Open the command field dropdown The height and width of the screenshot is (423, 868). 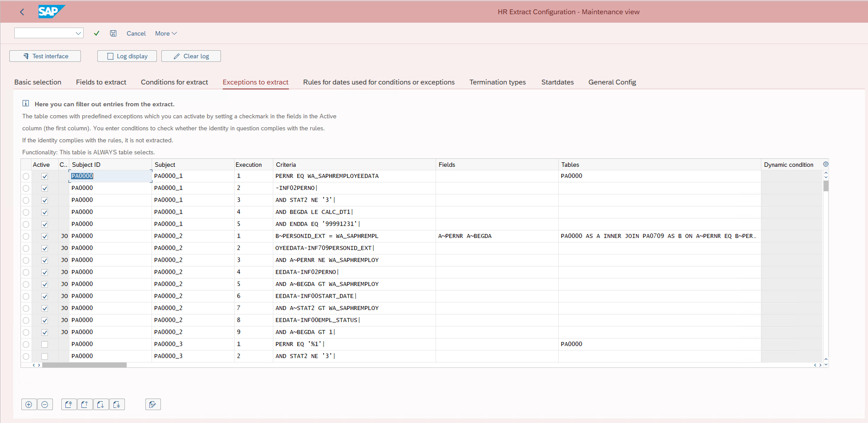click(78, 33)
